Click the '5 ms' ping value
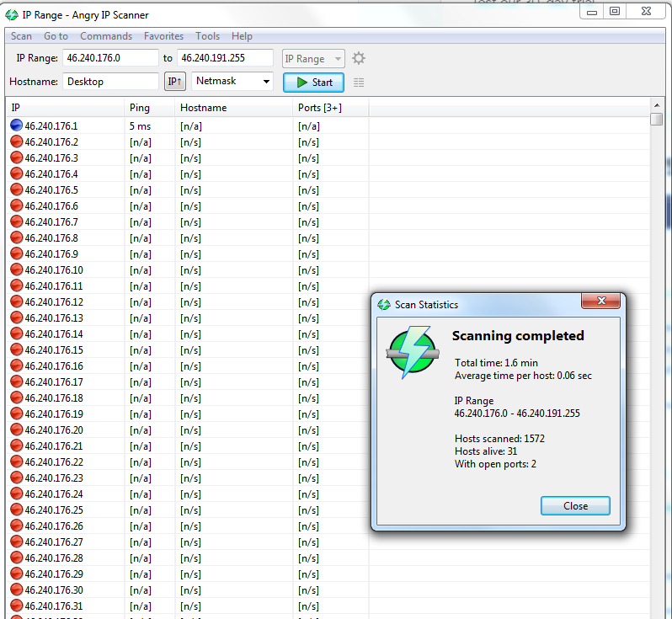Viewport: 672px width, 619px height. click(140, 126)
